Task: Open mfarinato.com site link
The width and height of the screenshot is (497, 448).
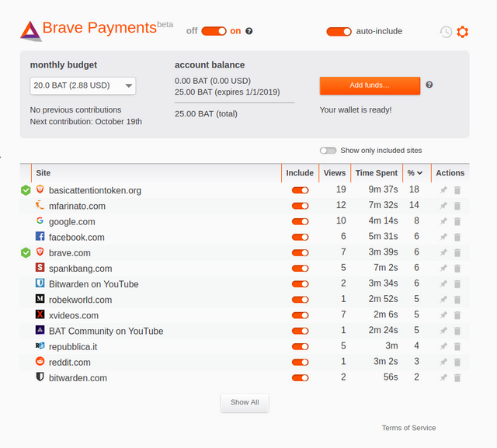Action: point(77,206)
